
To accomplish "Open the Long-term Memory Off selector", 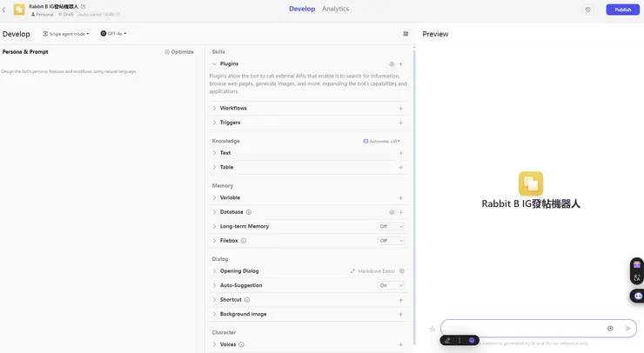I will click(391, 226).
